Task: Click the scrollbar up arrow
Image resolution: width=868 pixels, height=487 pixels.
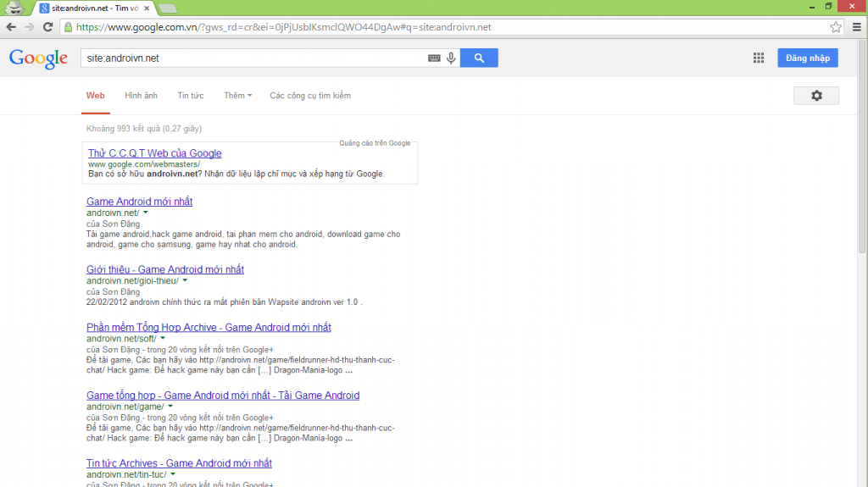Action: [862, 42]
